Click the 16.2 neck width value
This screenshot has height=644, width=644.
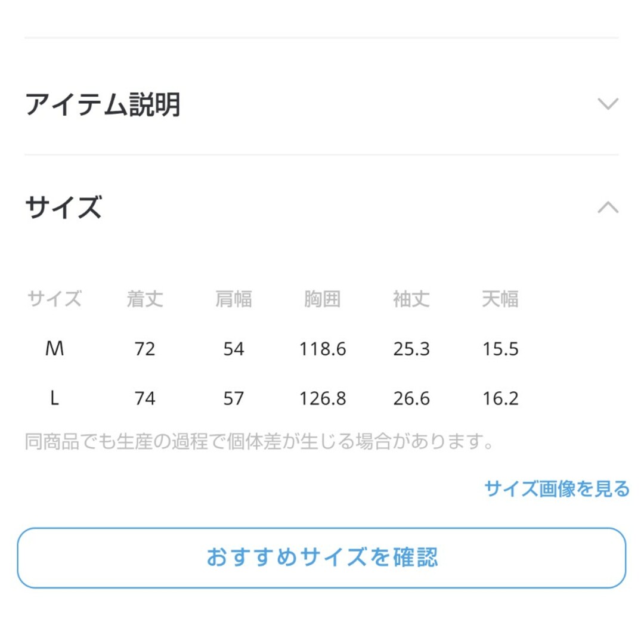pyautogui.click(x=500, y=398)
